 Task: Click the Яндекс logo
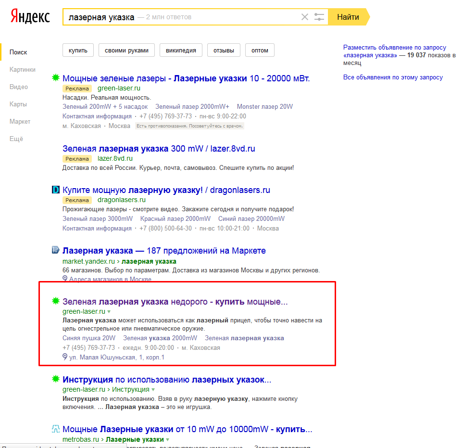pos(30,16)
